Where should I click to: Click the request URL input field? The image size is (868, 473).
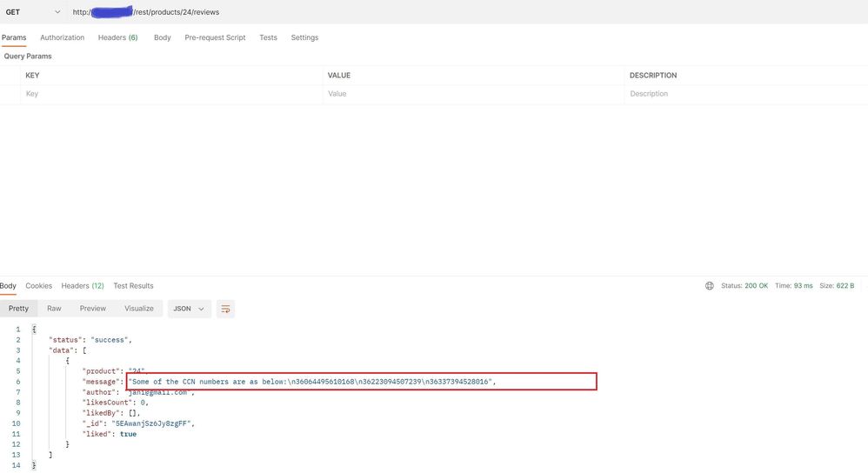(435, 12)
